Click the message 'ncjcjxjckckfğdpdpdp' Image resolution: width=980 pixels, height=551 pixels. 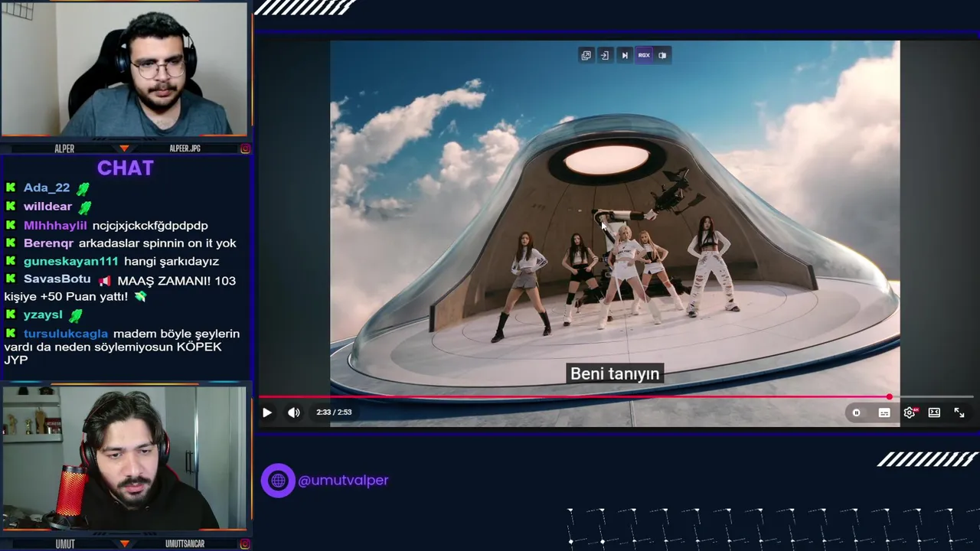click(x=150, y=226)
